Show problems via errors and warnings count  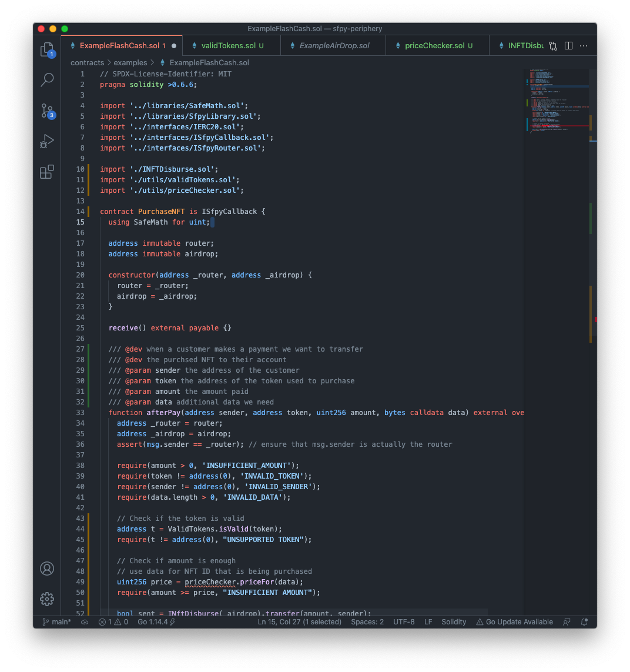(x=113, y=622)
